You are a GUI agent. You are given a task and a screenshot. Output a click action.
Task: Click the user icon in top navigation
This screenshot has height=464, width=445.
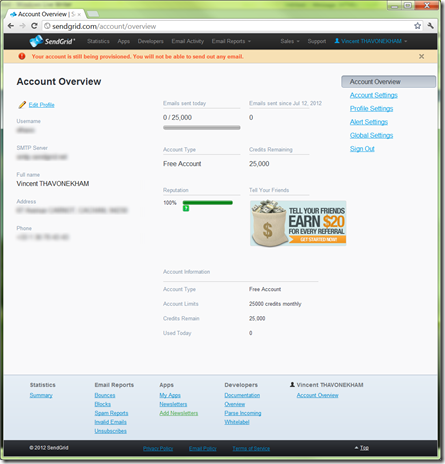pyautogui.click(x=337, y=41)
